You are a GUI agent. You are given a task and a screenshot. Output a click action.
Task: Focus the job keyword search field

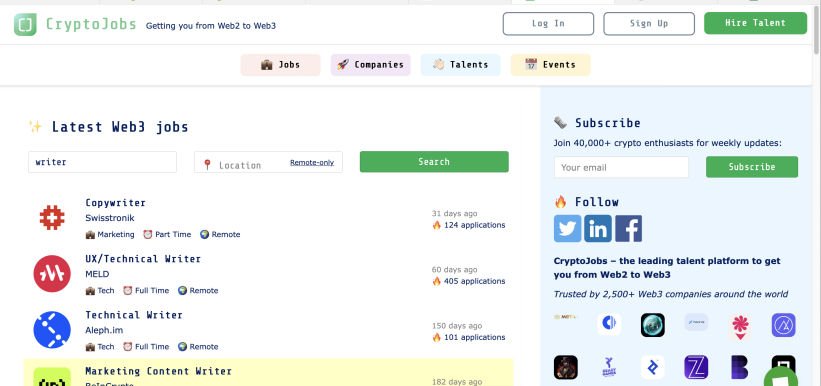pos(103,162)
